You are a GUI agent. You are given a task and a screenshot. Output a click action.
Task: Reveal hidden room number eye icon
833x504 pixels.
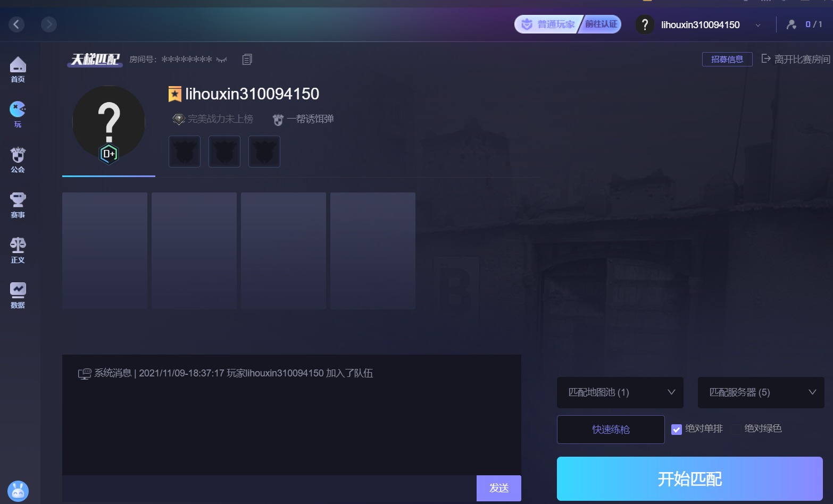(221, 60)
